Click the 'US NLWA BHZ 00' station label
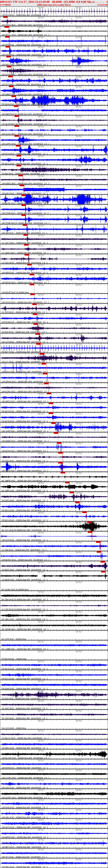108x868 pixels. (x=10, y=124)
